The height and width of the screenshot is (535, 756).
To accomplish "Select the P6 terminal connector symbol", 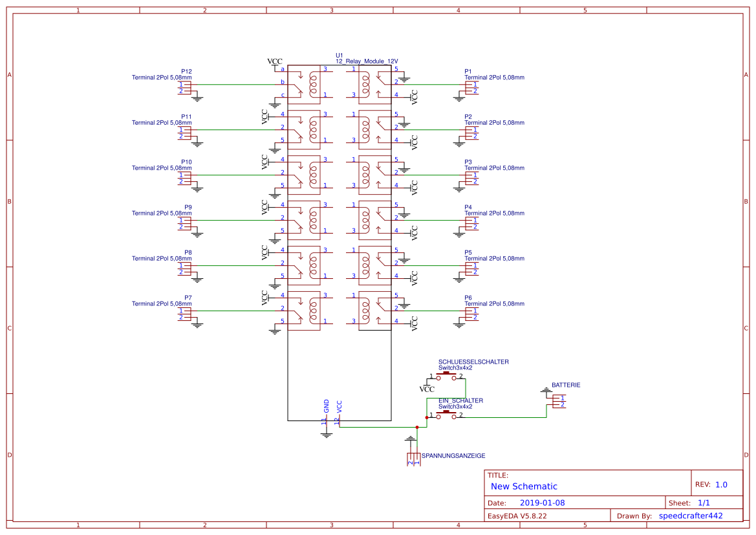I will click(471, 314).
